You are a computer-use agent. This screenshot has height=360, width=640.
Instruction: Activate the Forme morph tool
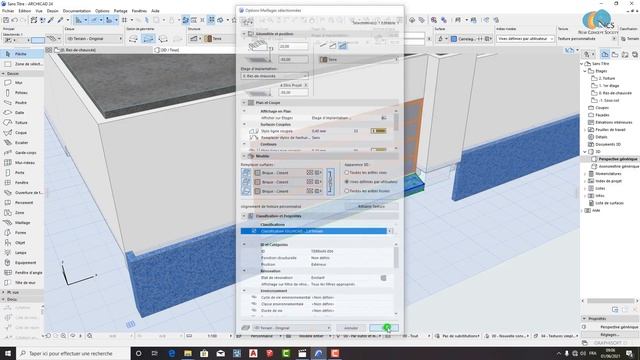[x=22, y=233]
